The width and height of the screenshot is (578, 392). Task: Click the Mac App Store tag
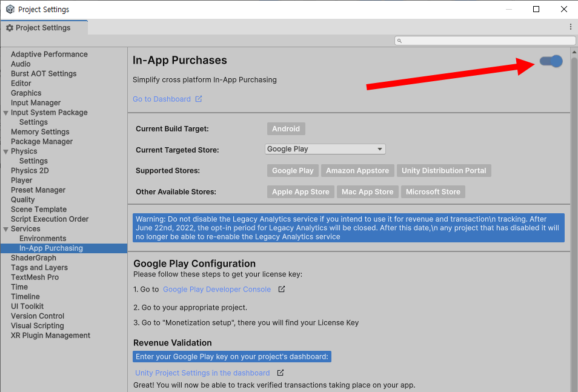click(368, 192)
